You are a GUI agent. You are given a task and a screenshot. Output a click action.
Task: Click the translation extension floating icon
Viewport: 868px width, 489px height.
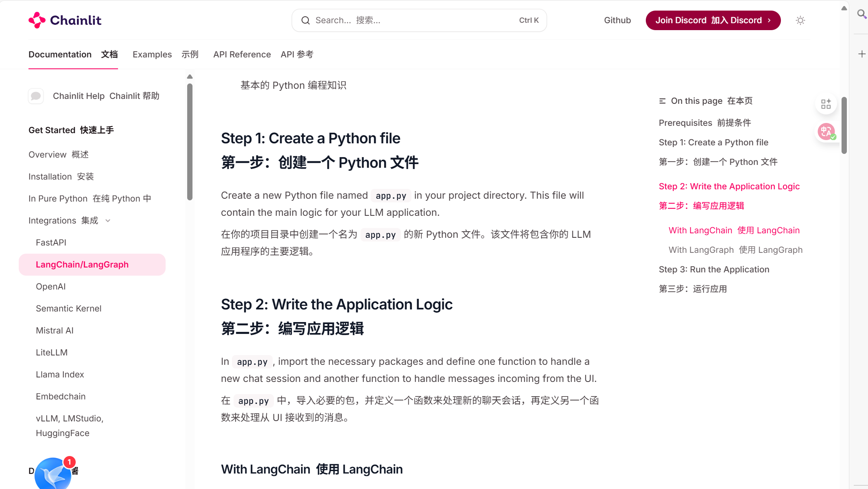[826, 132]
